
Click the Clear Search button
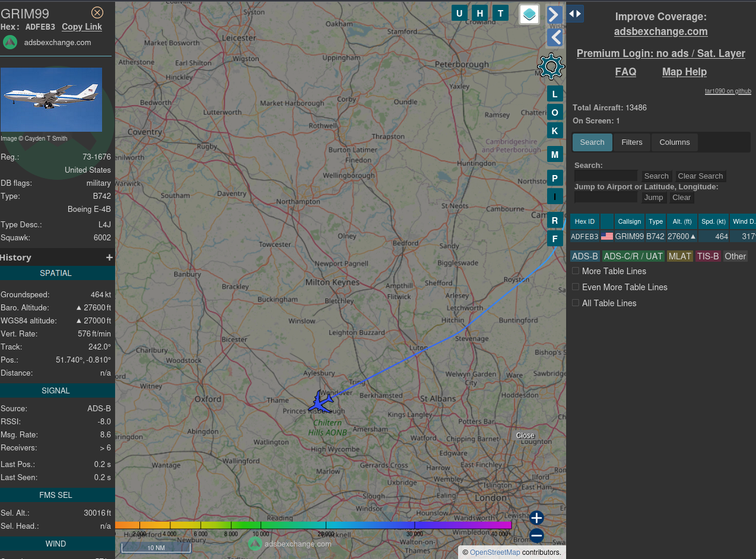tap(700, 176)
